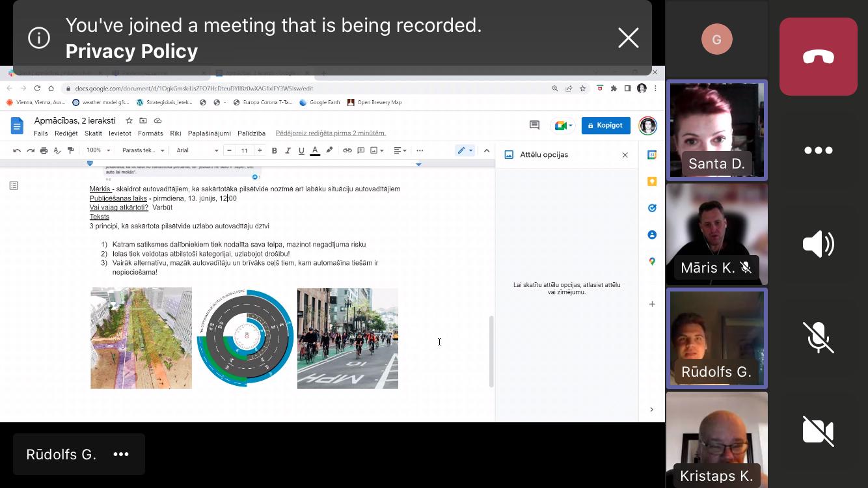Activate the paint format tool
This screenshot has width=868, height=488.
[x=70, y=150]
